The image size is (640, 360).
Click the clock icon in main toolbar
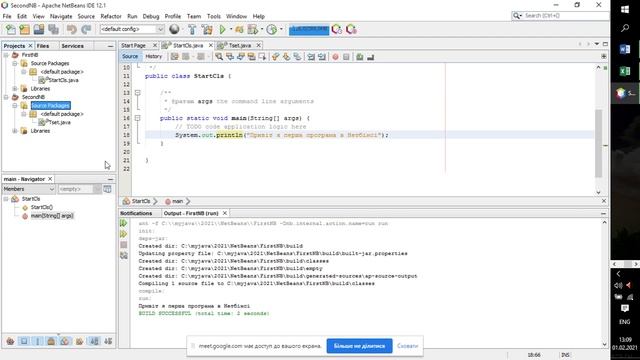pyautogui.click(x=271, y=29)
